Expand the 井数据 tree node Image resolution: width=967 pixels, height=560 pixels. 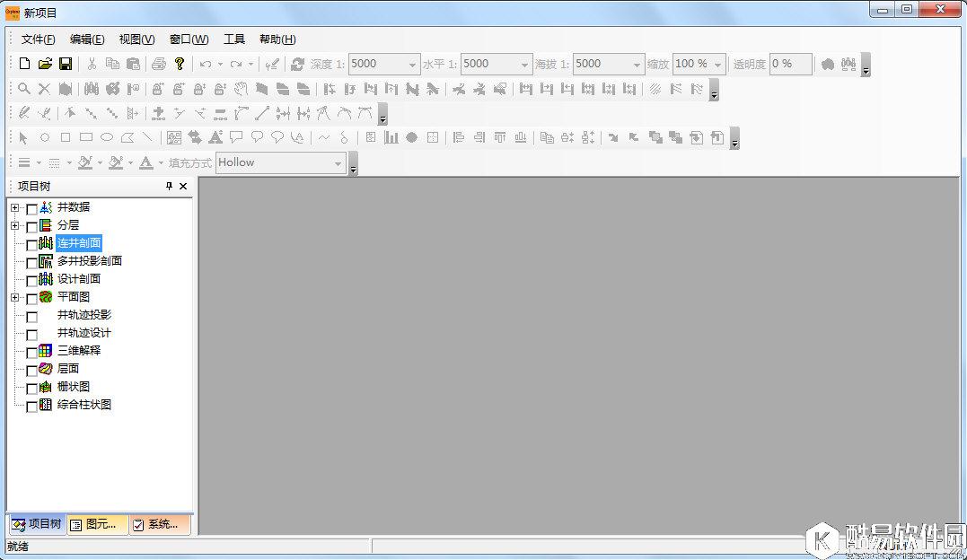[13, 207]
